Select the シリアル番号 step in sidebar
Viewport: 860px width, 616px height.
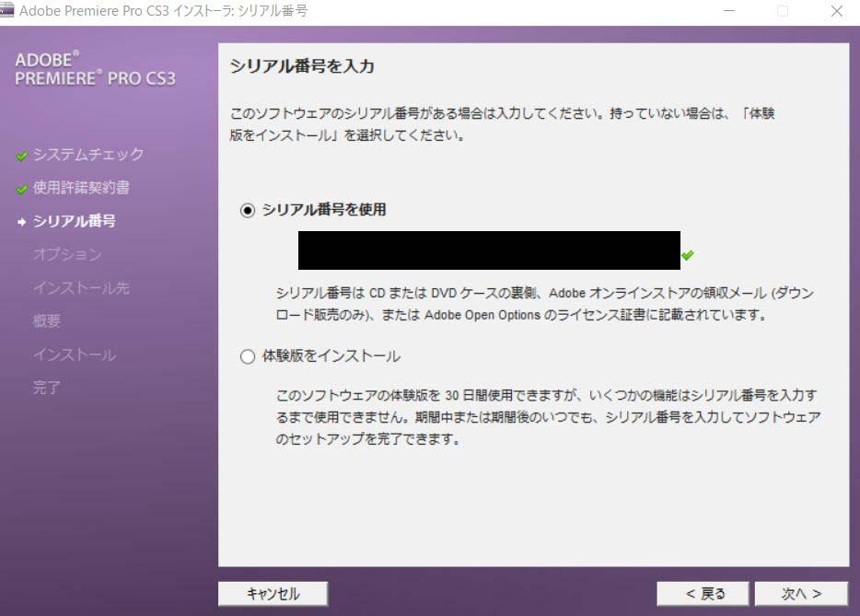tap(74, 221)
